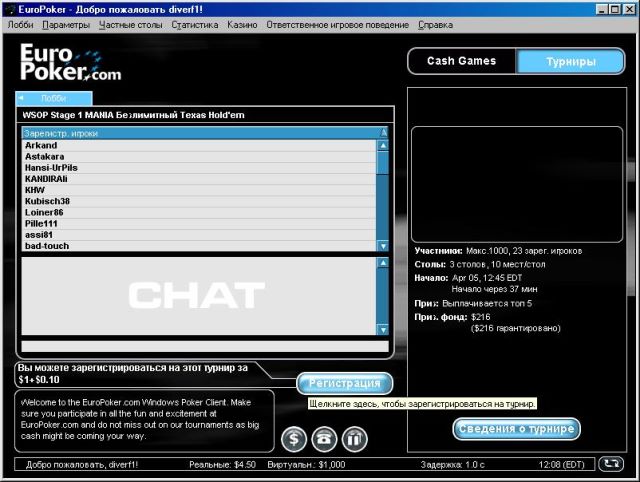Switch to Cash Games tab
The height and width of the screenshot is (482, 640).
coord(462,61)
